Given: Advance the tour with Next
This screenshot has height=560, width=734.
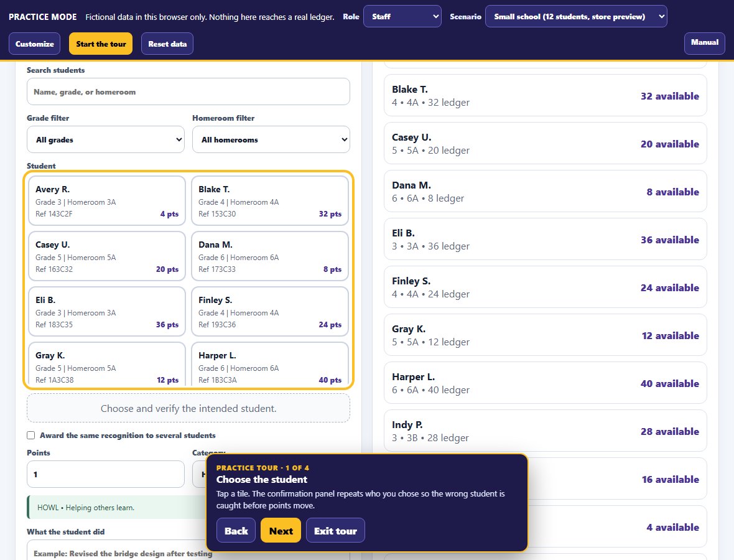Looking at the screenshot, I should click(281, 531).
